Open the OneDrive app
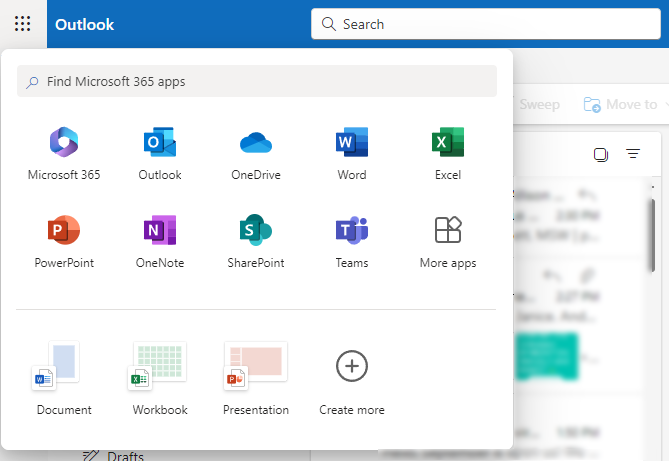This screenshot has height=461, width=669. (256, 154)
